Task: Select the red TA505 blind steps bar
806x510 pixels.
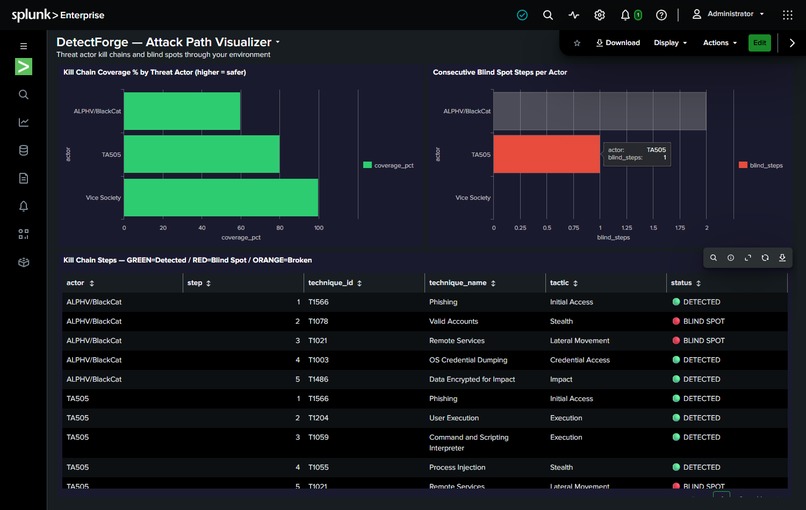Action: [x=546, y=154]
